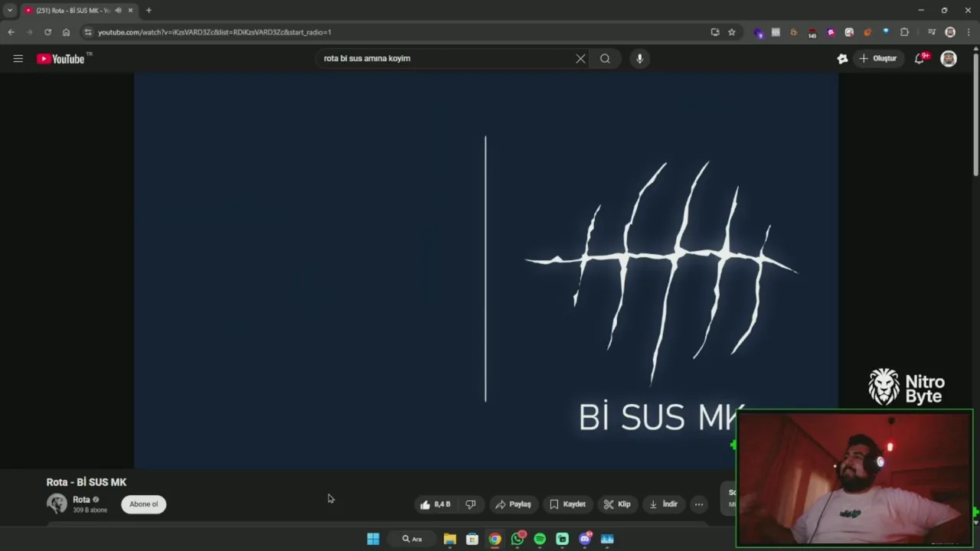Open File Explorer from the taskbar
The height and width of the screenshot is (551, 980).
tap(449, 539)
